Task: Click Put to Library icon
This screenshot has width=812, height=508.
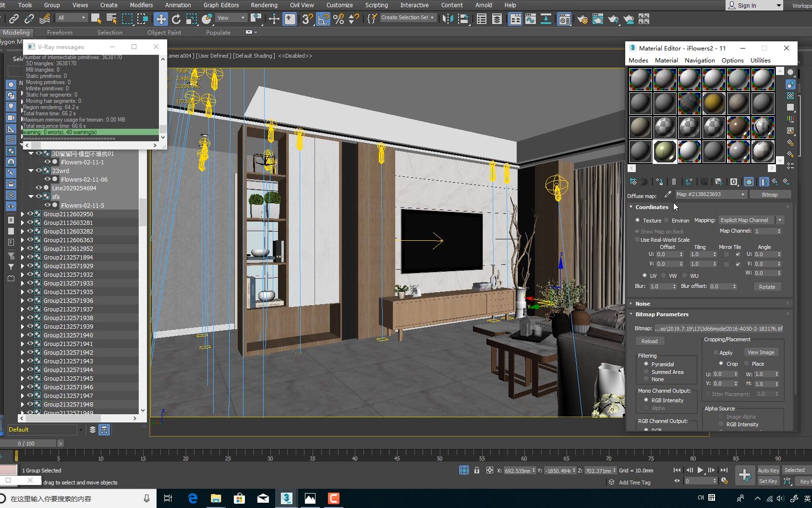Action: click(718, 182)
